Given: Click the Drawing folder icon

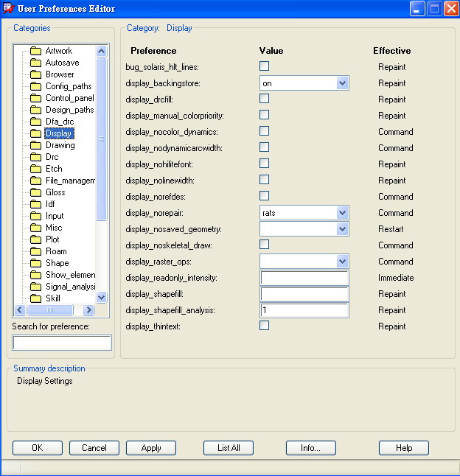Looking at the screenshot, I should [35, 145].
